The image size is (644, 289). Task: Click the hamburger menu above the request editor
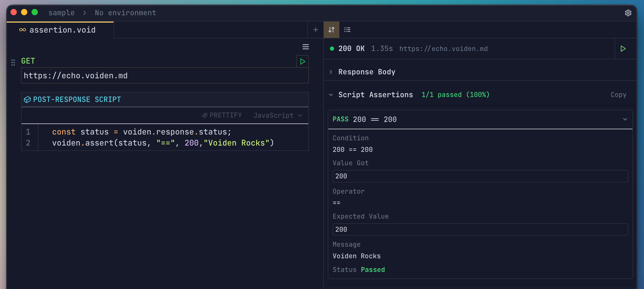coord(305,47)
